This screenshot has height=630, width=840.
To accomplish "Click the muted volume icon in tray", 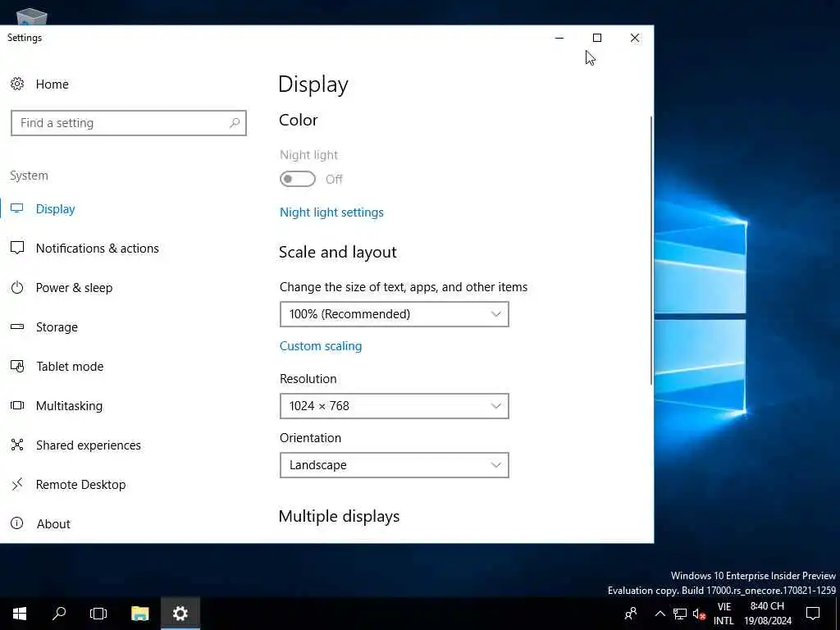I will pos(699,614).
